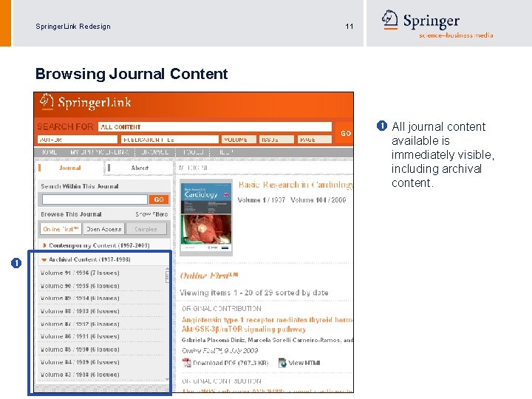Screen dimensions: 532x399
Task: Click the Volume 104 / 2009 text
Action: point(318,199)
